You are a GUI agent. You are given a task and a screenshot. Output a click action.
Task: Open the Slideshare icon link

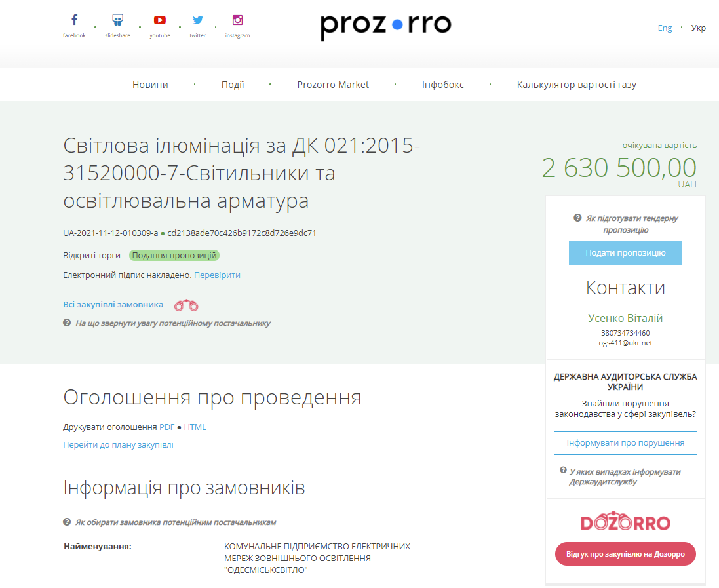tap(117, 20)
